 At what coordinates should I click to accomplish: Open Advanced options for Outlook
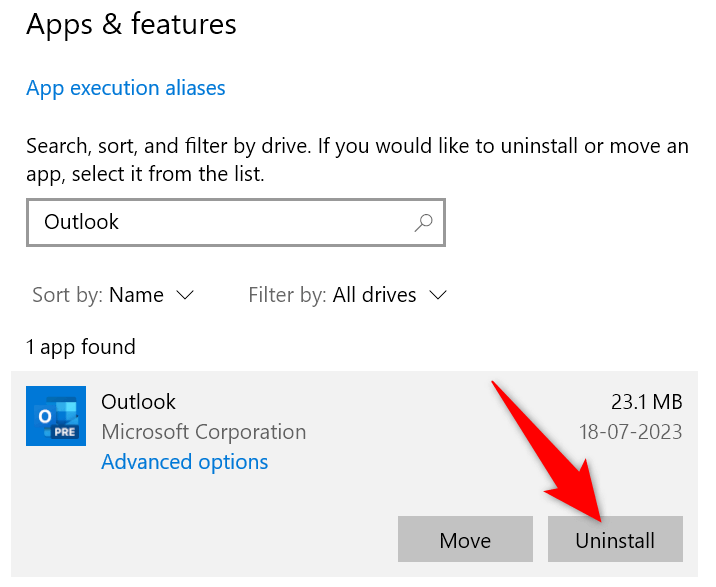tap(185, 462)
